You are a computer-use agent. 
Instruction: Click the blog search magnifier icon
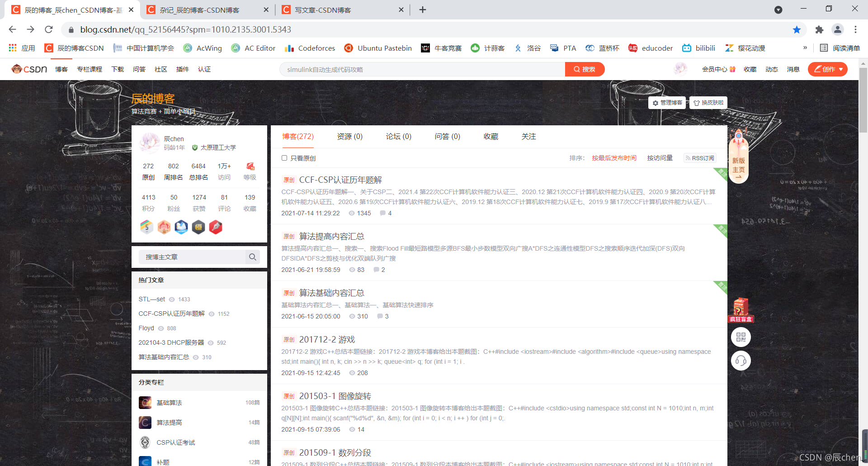click(x=253, y=257)
